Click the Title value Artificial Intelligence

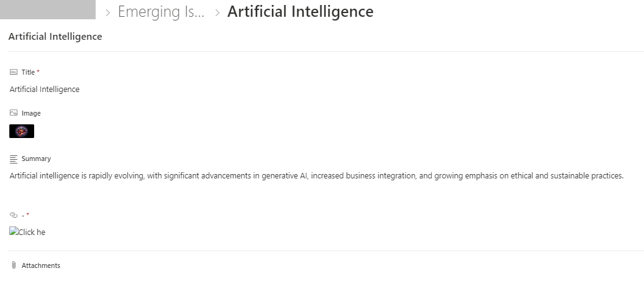pos(44,90)
